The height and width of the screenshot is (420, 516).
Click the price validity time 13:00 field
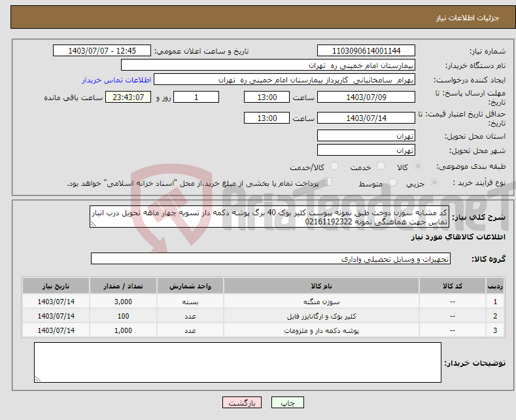267,118
